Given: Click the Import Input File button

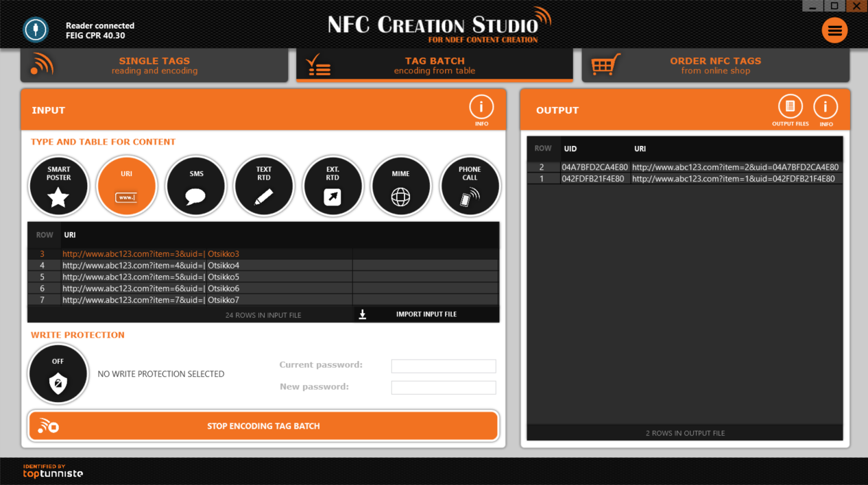Looking at the screenshot, I should (426, 314).
